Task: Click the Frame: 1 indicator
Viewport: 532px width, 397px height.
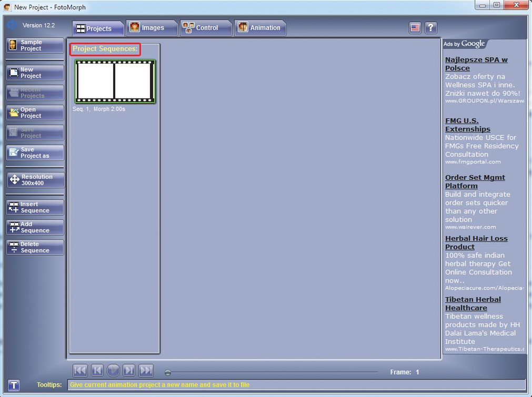Action: 405,372
